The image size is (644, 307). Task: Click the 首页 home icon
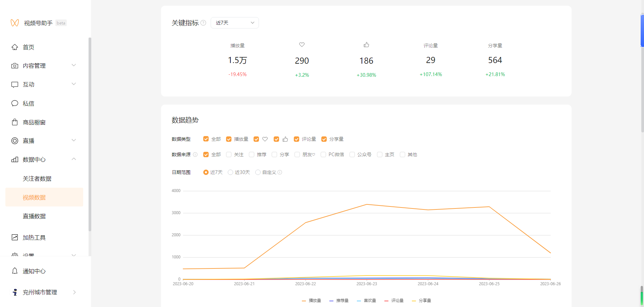tap(15, 47)
